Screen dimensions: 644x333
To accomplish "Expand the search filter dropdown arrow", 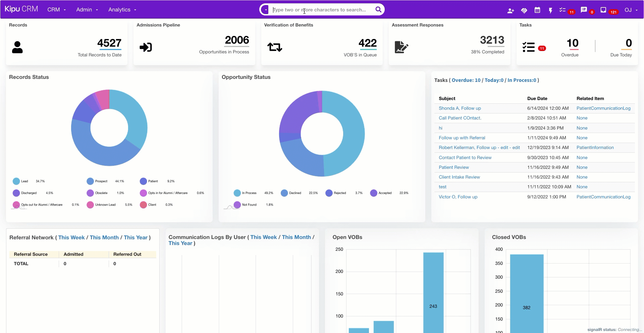I will pyautogui.click(x=266, y=10).
